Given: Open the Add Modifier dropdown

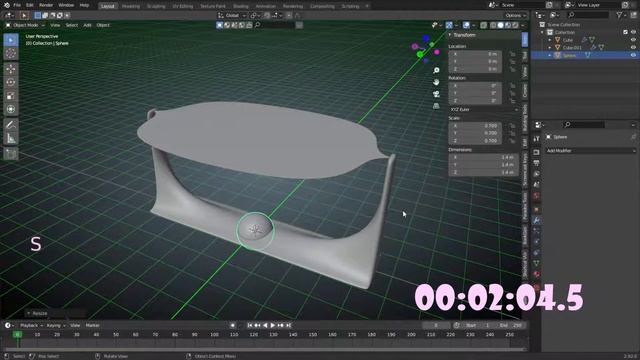Looking at the screenshot, I should coord(591,151).
